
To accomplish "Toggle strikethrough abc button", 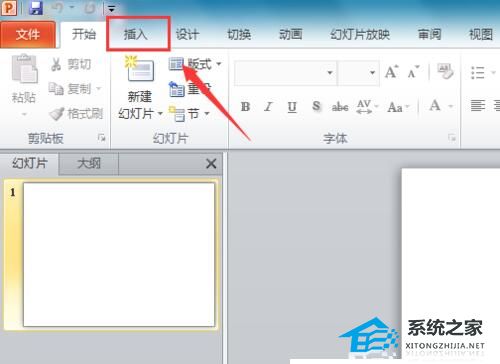I will tap(340, 107).
